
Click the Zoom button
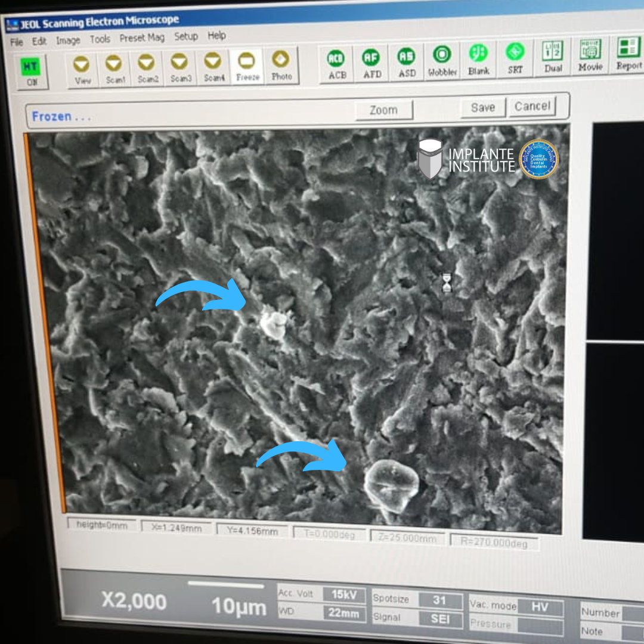point(383,110)
